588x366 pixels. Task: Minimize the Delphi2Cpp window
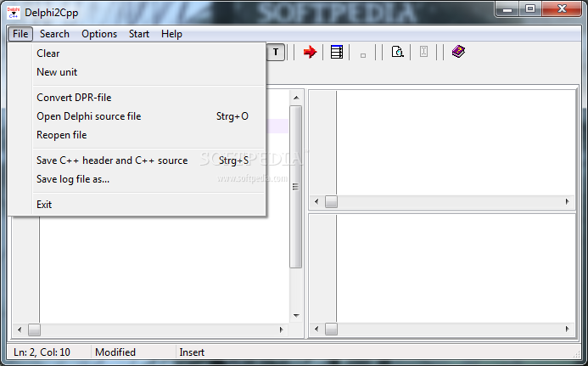507,9
